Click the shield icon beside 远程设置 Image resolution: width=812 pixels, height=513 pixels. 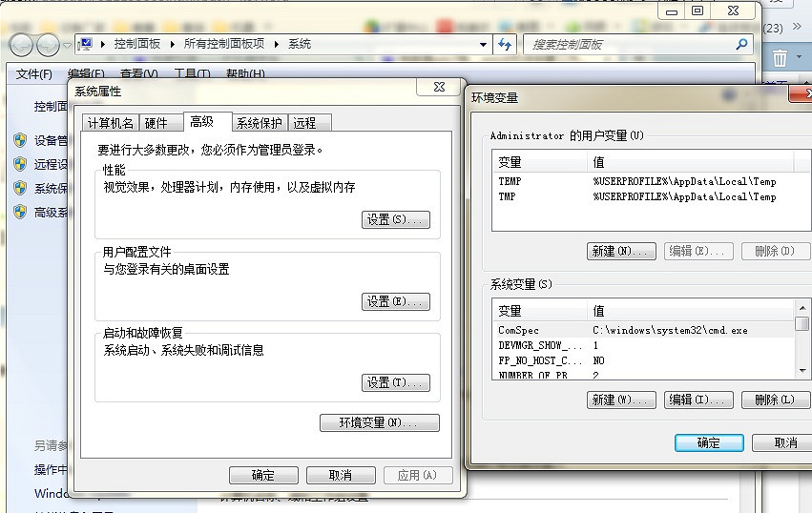tap(20, 164)
